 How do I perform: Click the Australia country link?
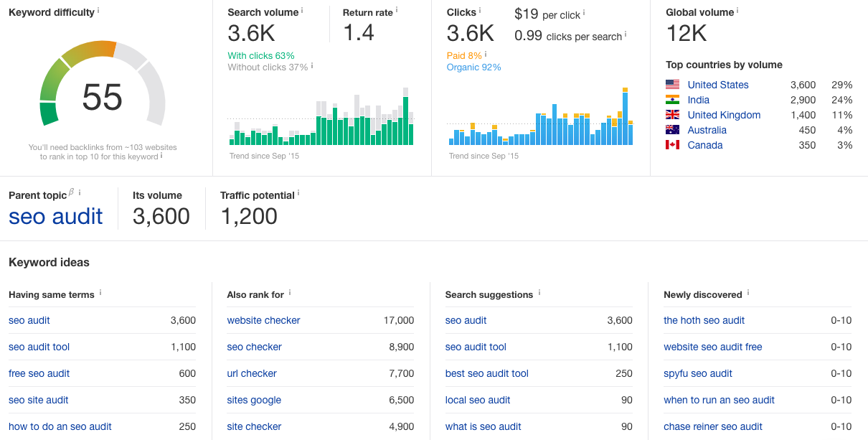(x=707, y=130)
